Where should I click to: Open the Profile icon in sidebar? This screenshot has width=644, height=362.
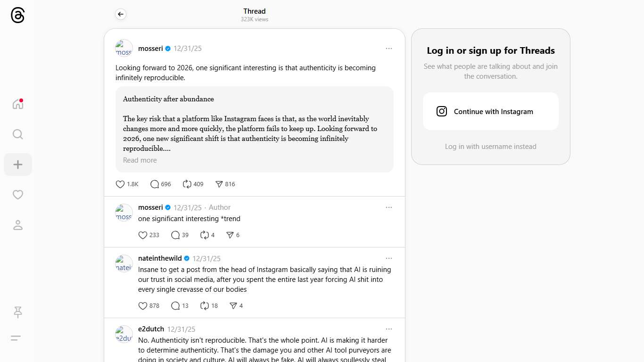coord(18,225)
